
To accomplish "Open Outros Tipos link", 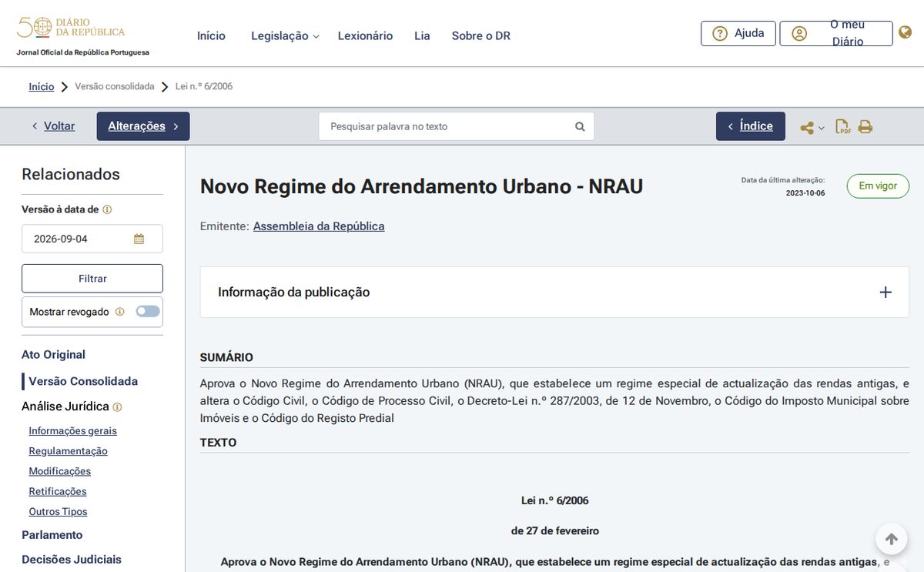I will (x=59, y=511).
